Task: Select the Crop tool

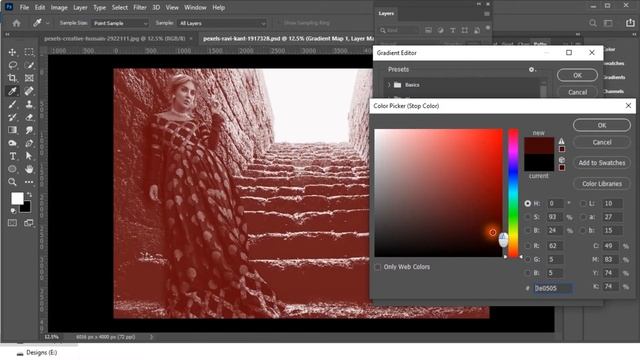Action: 12,78
